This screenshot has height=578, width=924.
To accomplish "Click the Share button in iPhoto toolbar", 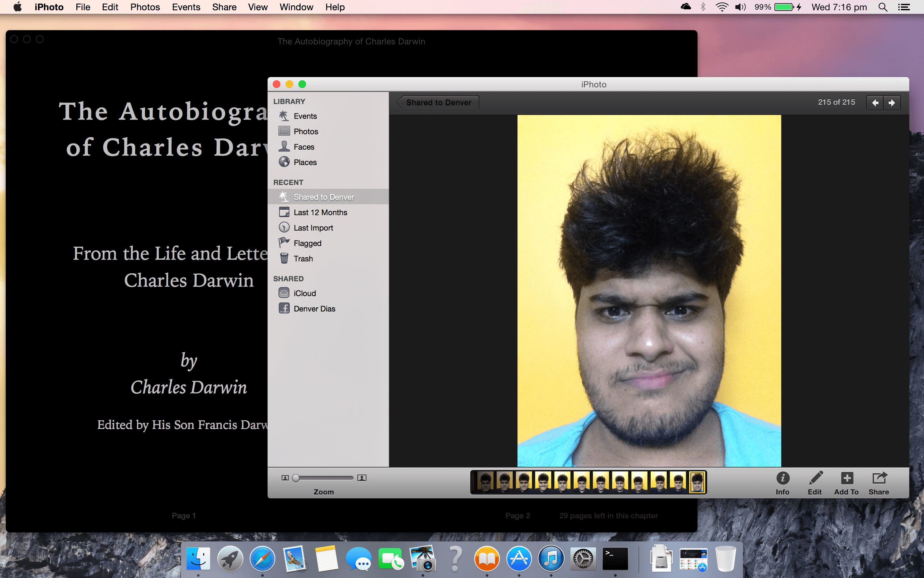I will [879, 483].
